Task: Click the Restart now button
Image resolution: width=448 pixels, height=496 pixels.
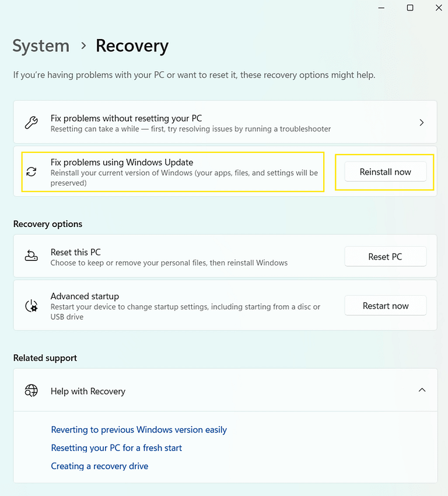Action: tap(385, 305)
